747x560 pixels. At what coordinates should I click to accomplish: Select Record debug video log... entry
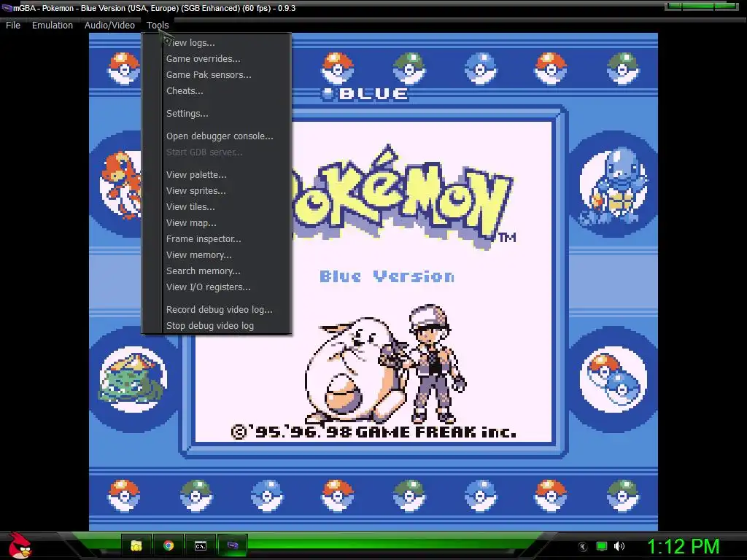coord(217,309)
